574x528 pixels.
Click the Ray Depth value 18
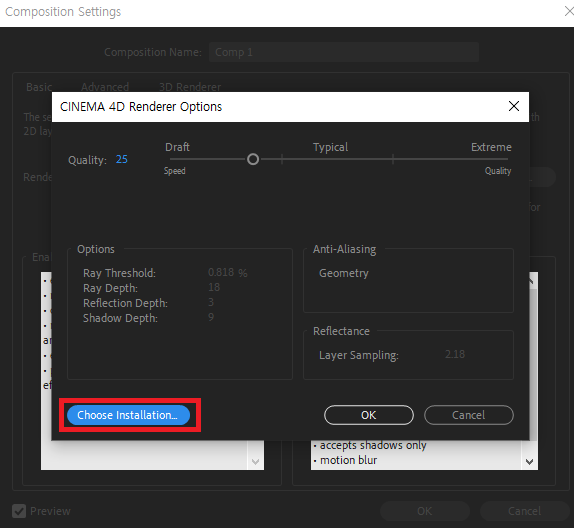[214, 287]
